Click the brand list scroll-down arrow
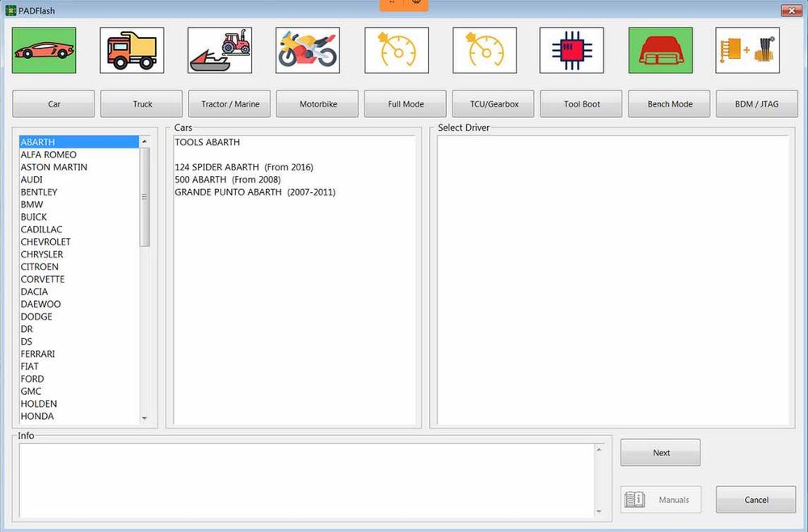This screenshot has height=532, width=808. [x=145, y=418]
